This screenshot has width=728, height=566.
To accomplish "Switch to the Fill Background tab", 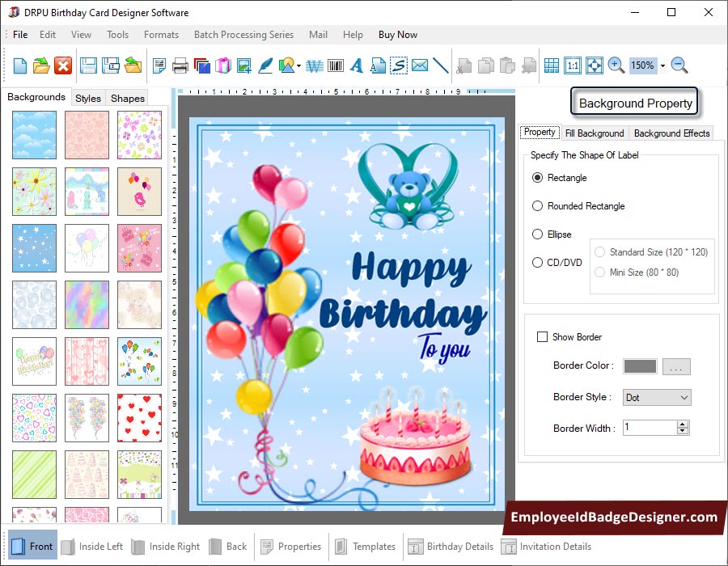I will [x=595, y=133].
